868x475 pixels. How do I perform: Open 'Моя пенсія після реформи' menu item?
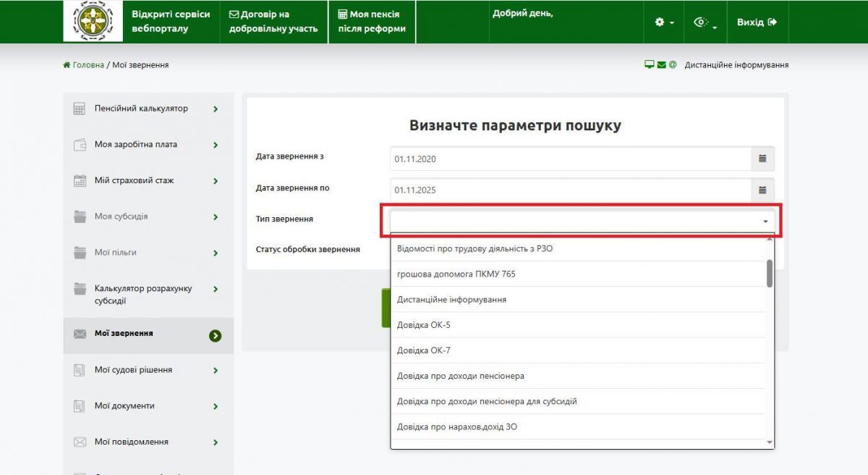coord(372,22)
